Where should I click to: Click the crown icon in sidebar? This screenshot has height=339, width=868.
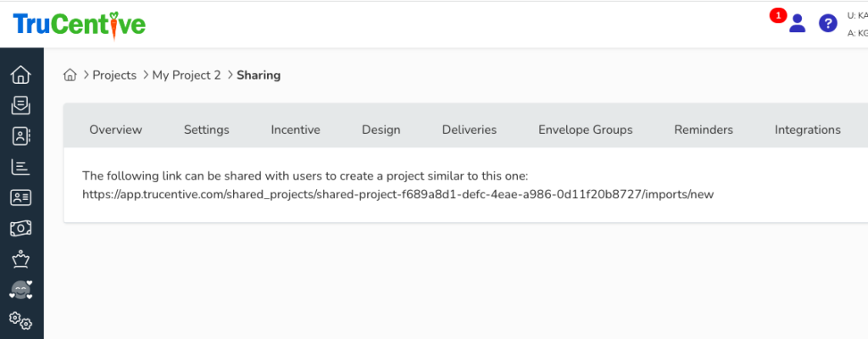(x=20, y=259)
